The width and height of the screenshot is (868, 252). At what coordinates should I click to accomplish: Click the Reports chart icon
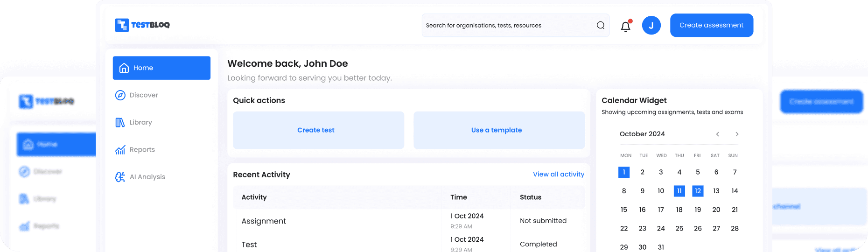point(120,150)
